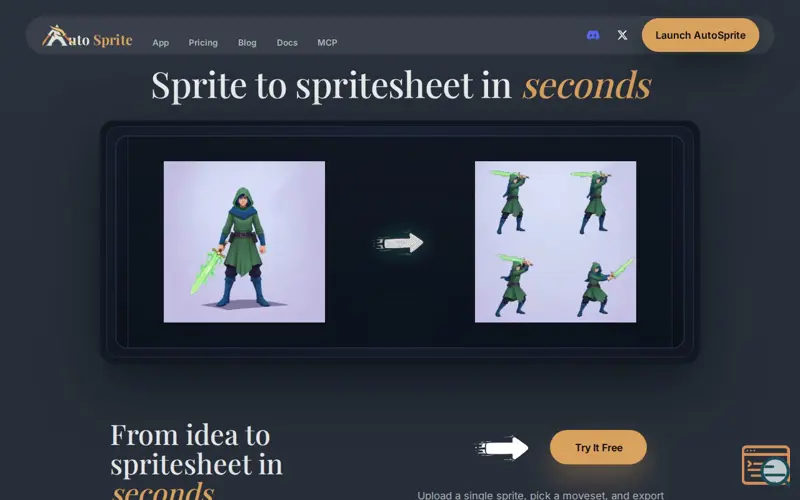Click the 'Sprite to spritesheet in seconds' headline

pos(401,85)
